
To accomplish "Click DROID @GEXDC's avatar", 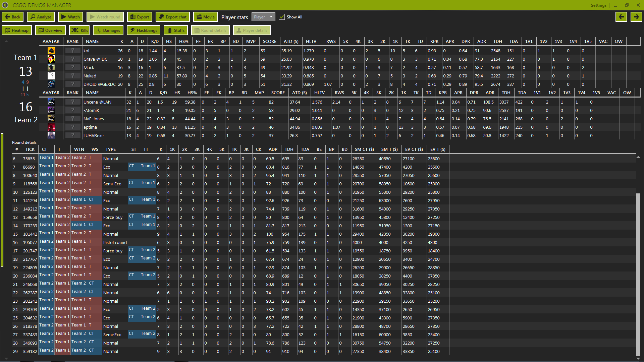I will click(x=51, y=84).
